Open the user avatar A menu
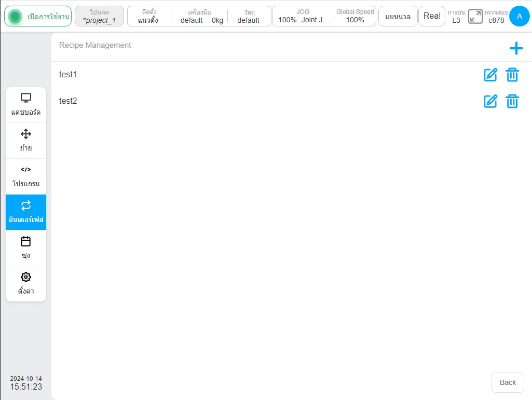Viewport: 532px width, 400px height. pos(519,16)
